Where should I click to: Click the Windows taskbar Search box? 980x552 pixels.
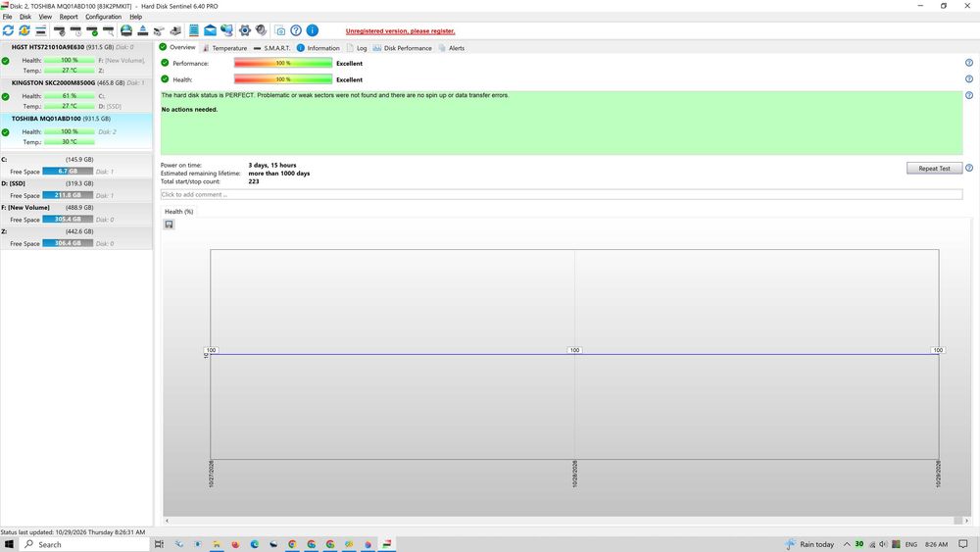(85, 544)
